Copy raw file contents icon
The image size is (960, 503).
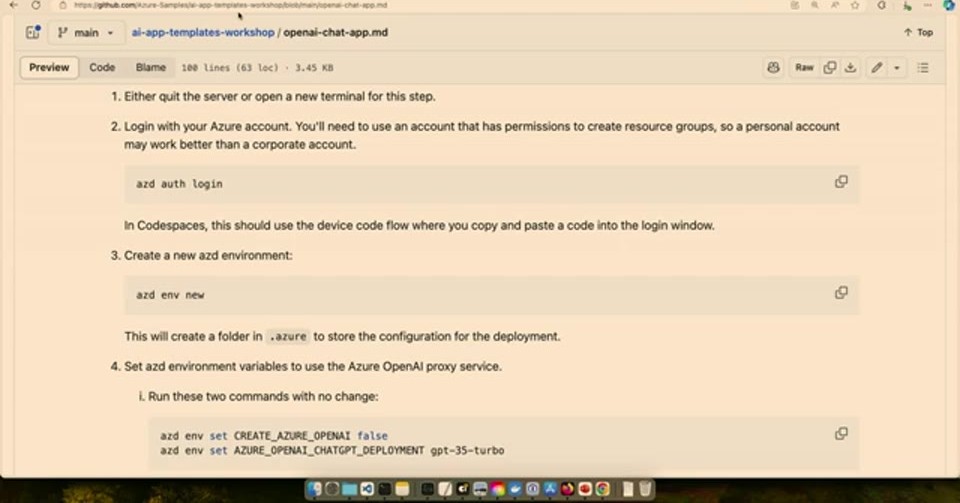pyautogui.click(x=830, y=67)
